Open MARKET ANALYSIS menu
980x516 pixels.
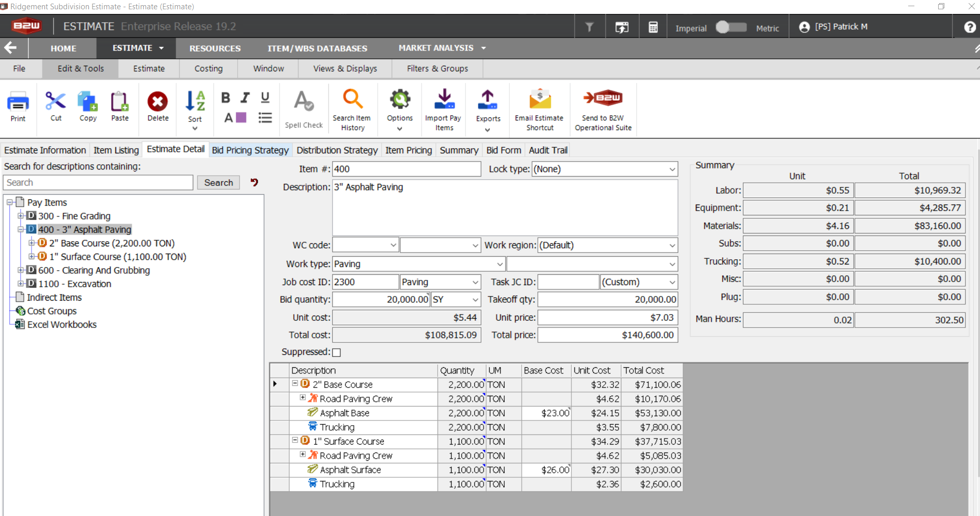(442, 48)
